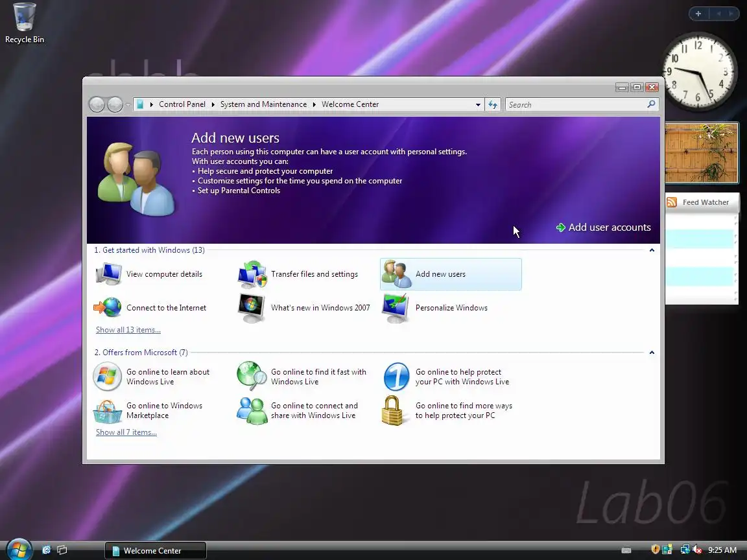Open the Windows Start orb
Screen dimensions: 747x560
19,550
